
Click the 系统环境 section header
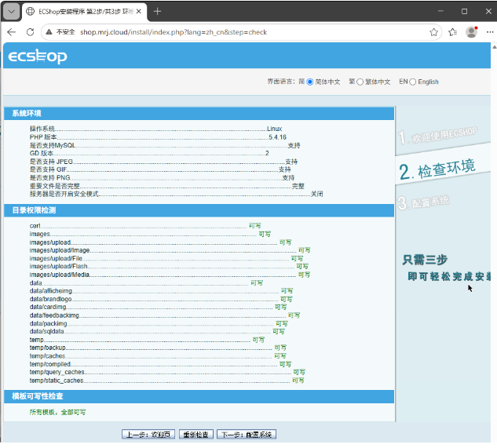199,114
